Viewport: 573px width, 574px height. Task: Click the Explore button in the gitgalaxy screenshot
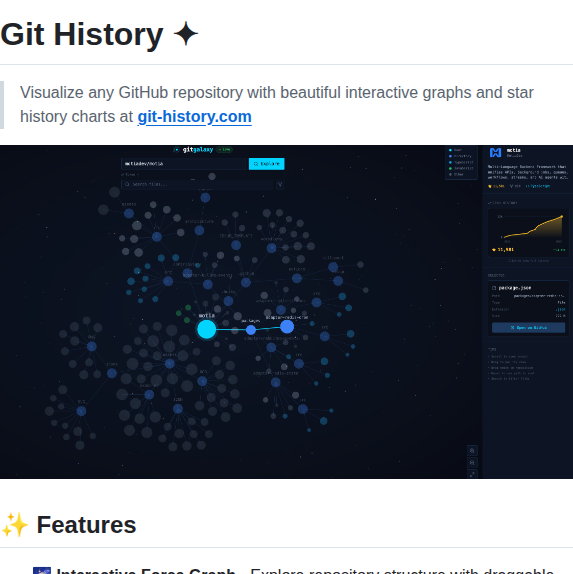[x=267, y=164]
